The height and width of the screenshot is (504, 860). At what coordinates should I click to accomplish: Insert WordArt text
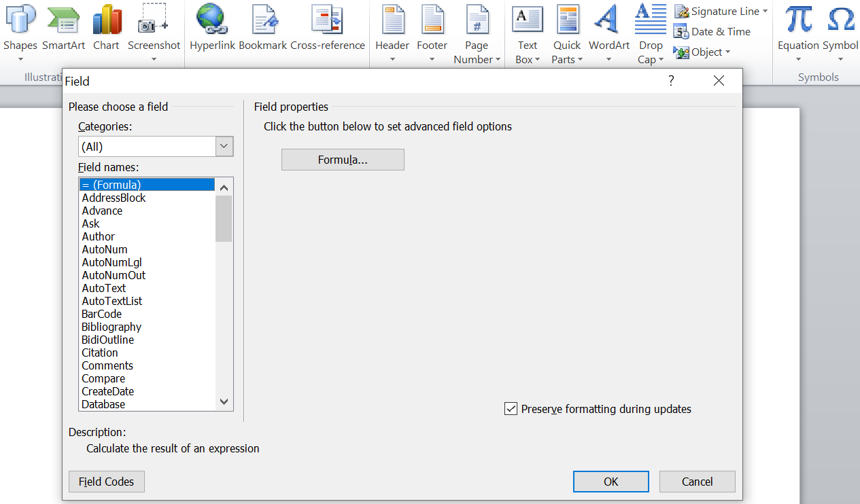(609, 33)
